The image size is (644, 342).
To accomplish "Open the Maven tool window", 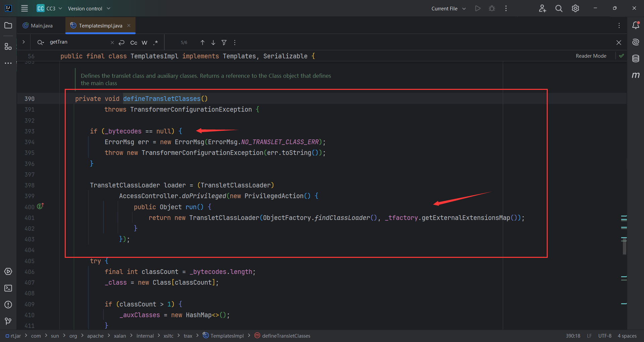I will 636,75.
